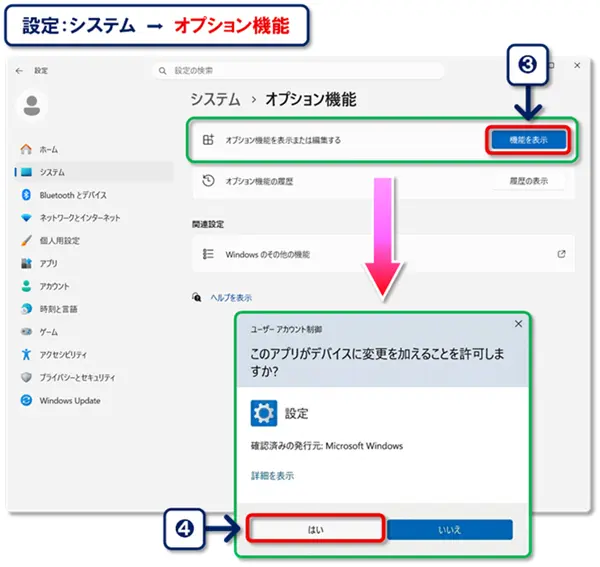
Task: Click the オプション機能 page title
Action: click(311, 99)
